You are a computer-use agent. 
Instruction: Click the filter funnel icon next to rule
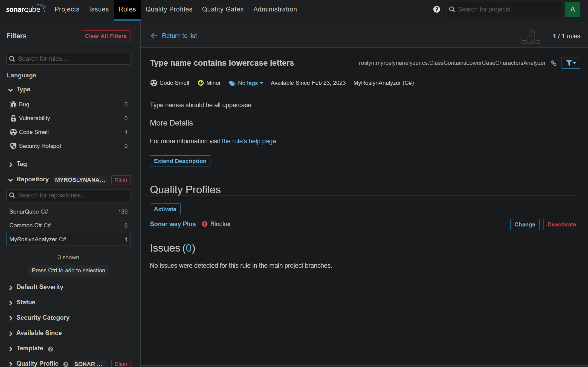571,63
